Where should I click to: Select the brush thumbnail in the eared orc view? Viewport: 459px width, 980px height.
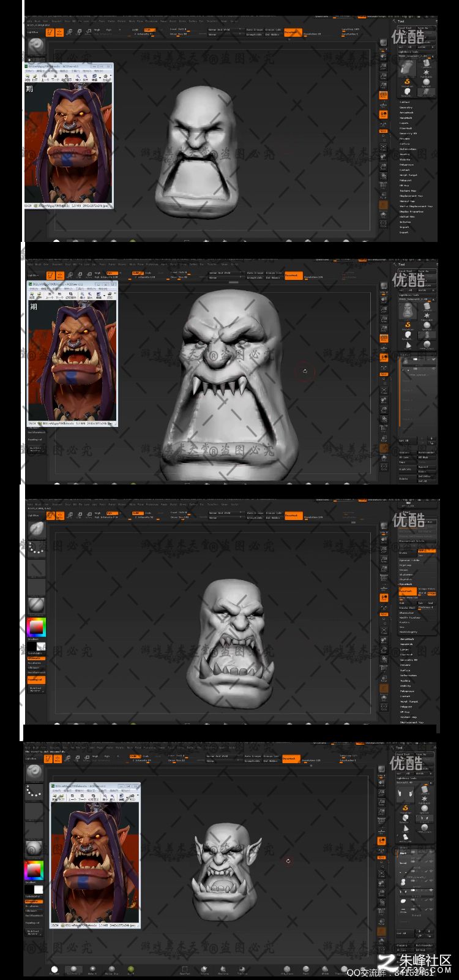34,772
